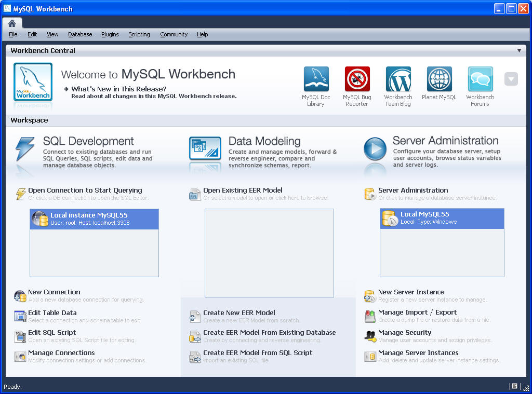Click the Manage Connections icon

coord(20,356)
